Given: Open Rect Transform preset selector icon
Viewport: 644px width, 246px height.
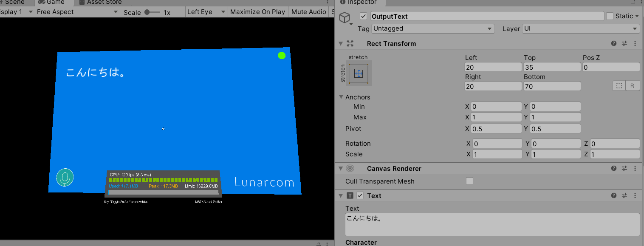Looking at the screenshot, I should tap(624, 43).
